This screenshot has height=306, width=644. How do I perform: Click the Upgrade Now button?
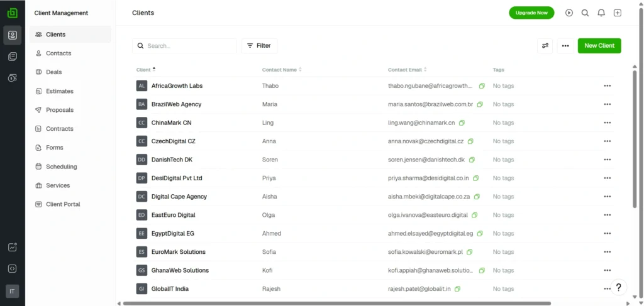pos(531,13)
